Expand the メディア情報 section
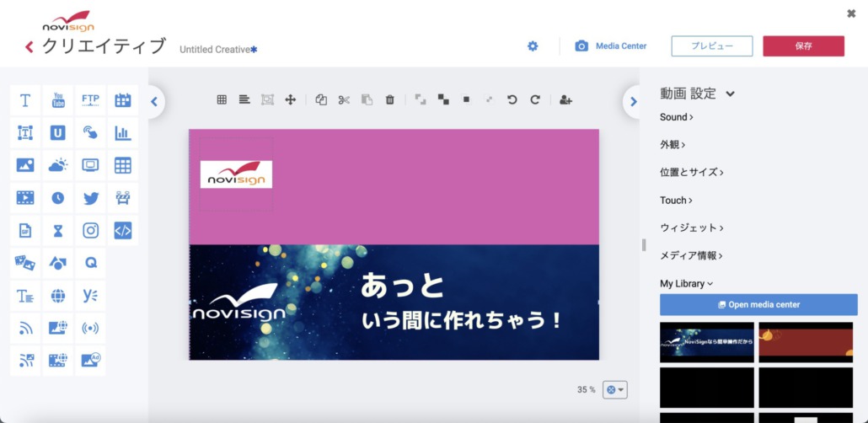 point(691,255)
